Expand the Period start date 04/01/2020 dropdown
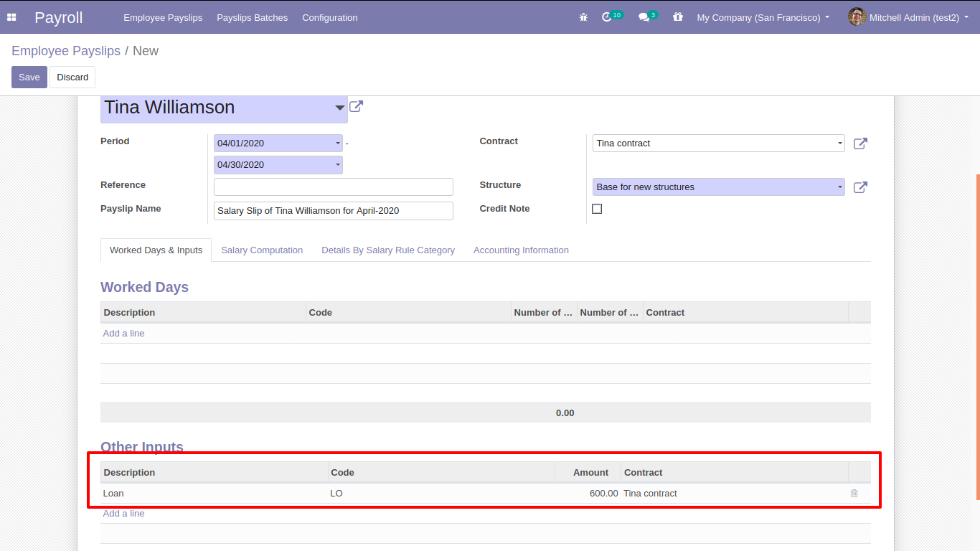Screen dimensions: 980x551 pos(338,143)
